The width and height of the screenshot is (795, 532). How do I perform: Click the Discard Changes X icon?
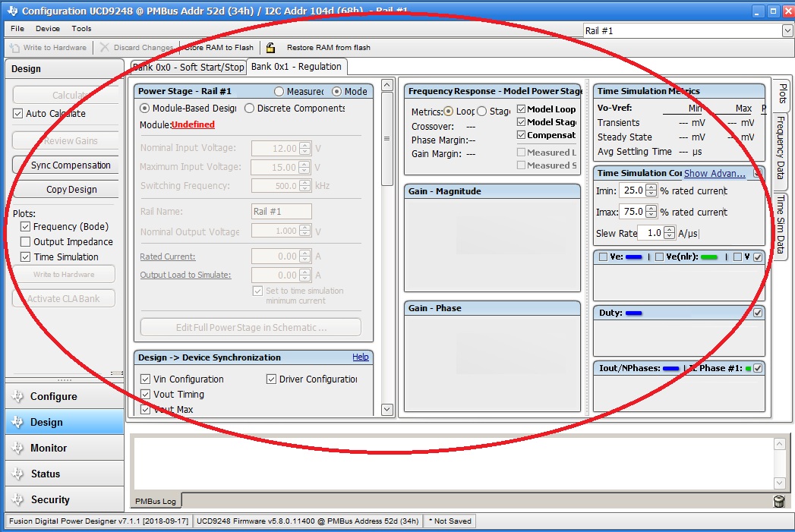click(x=105, y=47)
